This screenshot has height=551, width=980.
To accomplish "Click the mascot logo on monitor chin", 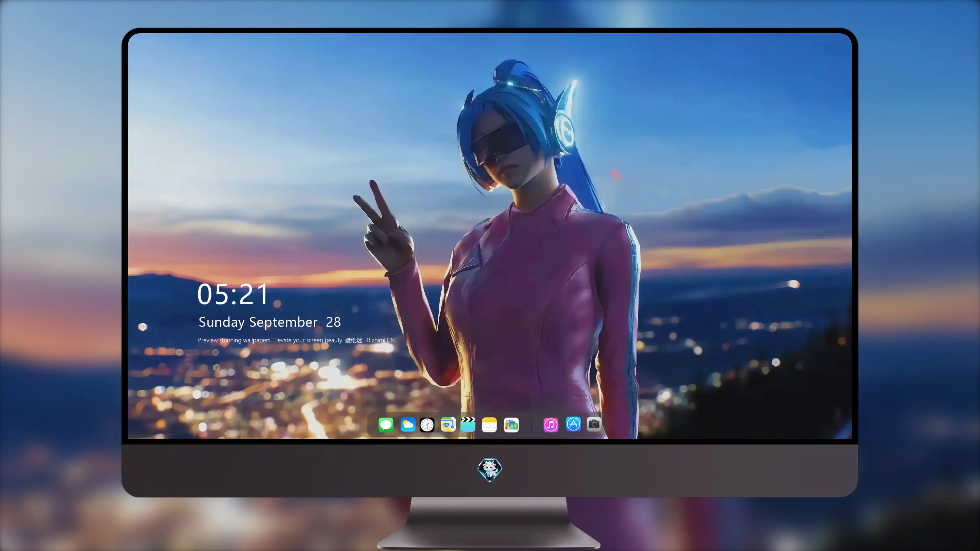I will pyautogui.click(x=490, y=470).
